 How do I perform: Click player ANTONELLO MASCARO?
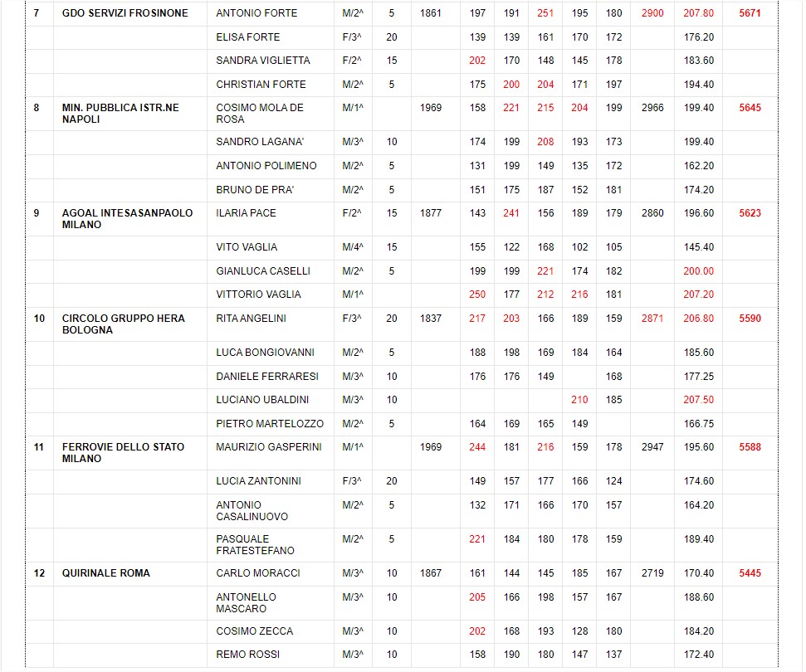[x=246, y=602]
